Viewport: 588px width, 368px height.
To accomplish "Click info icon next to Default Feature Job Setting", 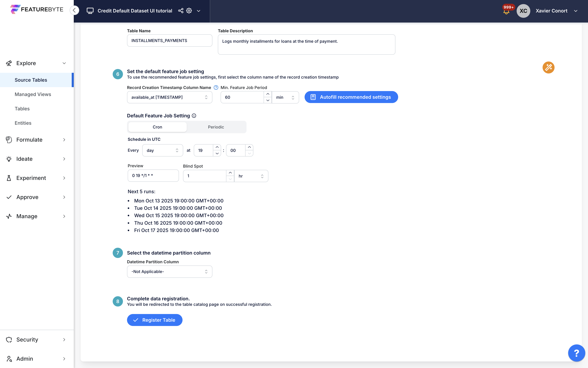I will pos(194,116).
